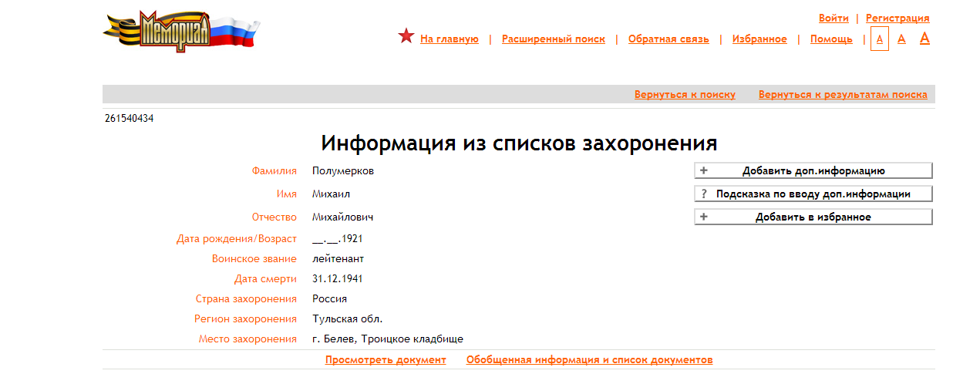Click the Войти link
980x374 pixels.
[834, 19]
